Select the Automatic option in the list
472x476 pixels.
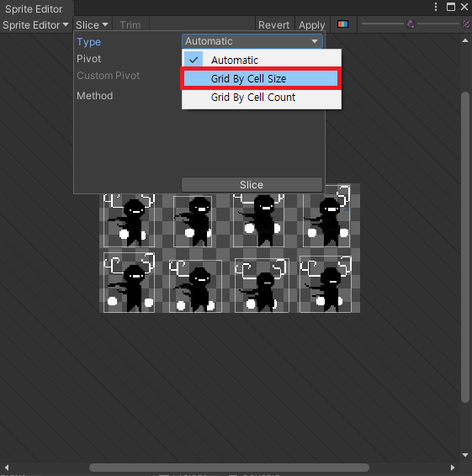(262, 60)
